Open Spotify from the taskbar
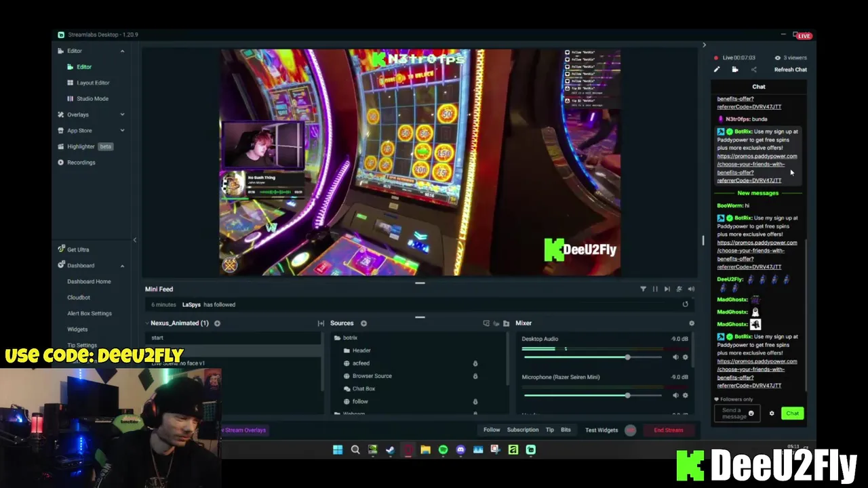The image size is (868, 488). [x=443, y=449]
